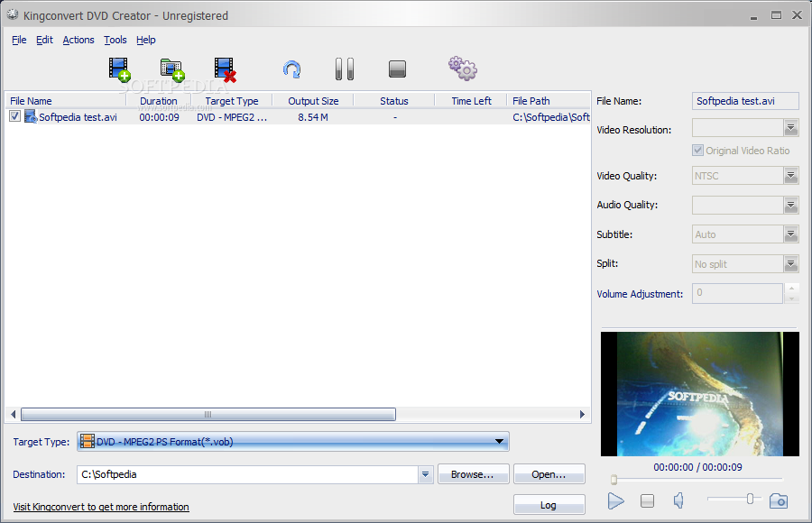This screenshot has width=812, height=523.
Task: Click the Add folder of videos icon
Action: coord(172,69)
